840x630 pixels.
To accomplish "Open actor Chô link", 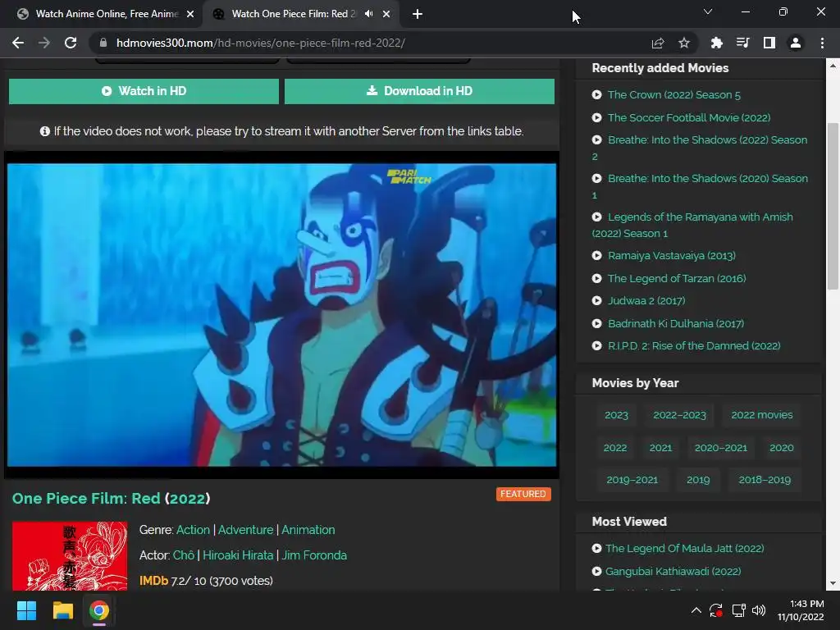I will [183, 555].
